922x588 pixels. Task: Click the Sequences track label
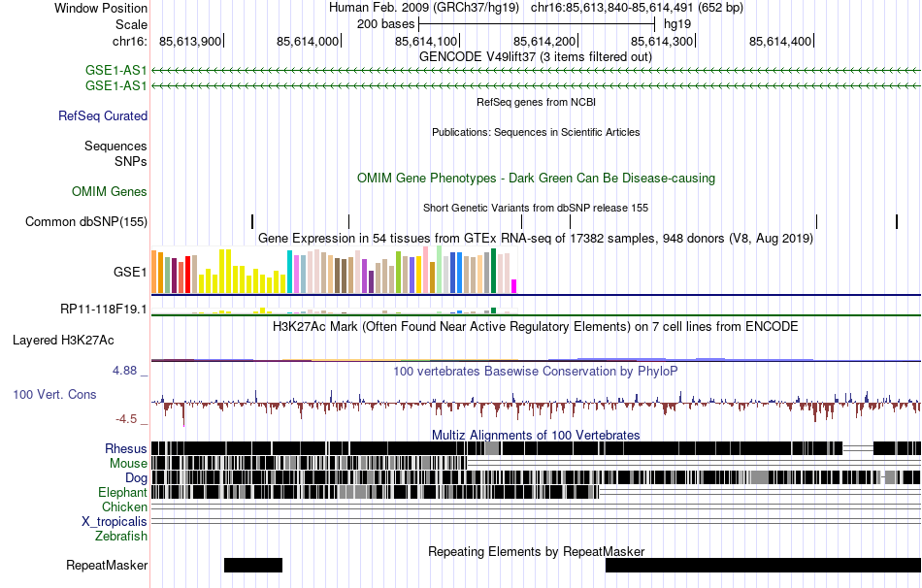(115, 146)
